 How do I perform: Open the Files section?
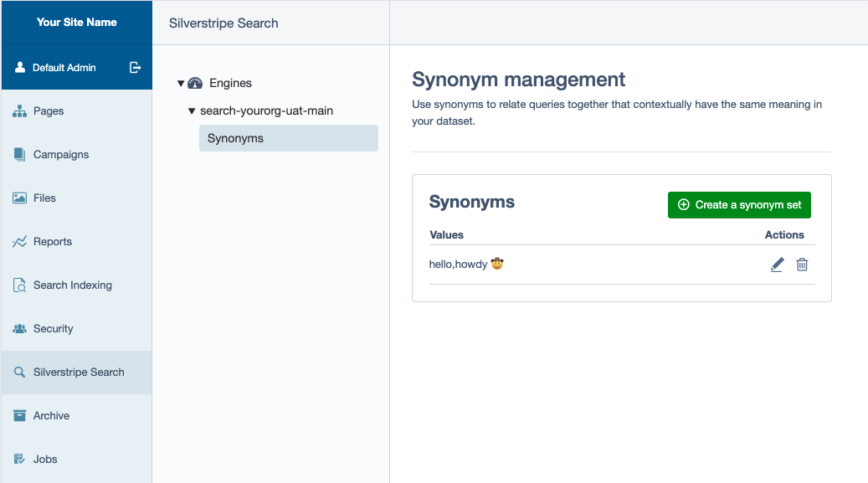77,198
